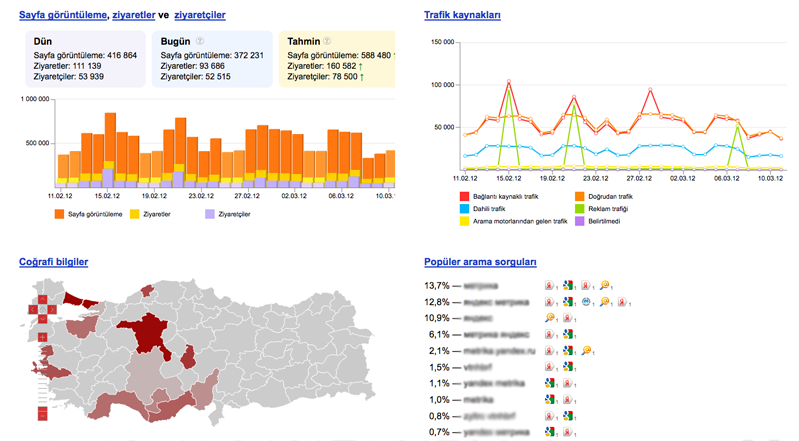Pan the map right with the arrow

point(52,309)
